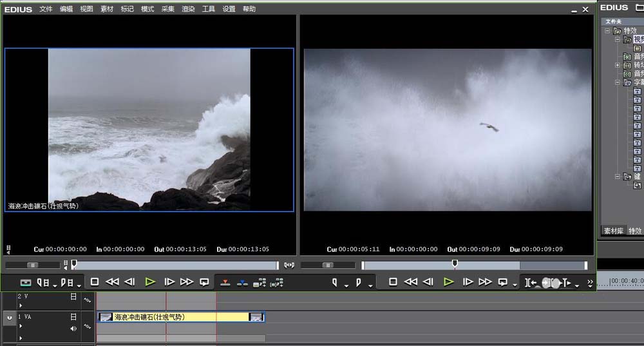Screen dimensions: 644x346
Task: Open the recorder Set Out dropdown arrow
Action: coord(370,285)
